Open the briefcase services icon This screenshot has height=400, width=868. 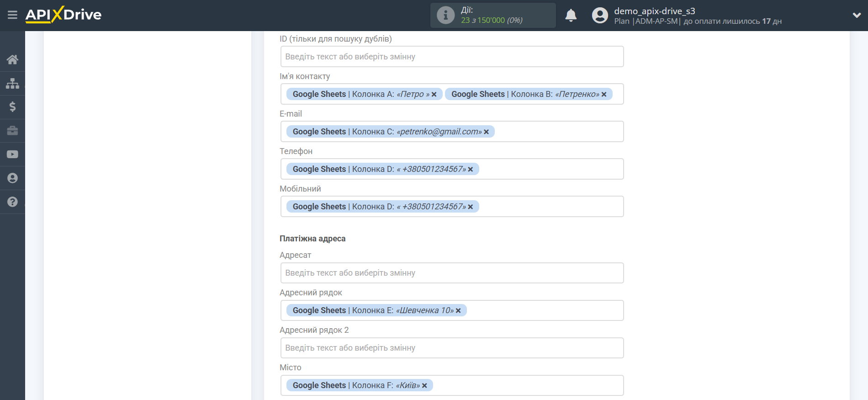(x=12, y=131)
